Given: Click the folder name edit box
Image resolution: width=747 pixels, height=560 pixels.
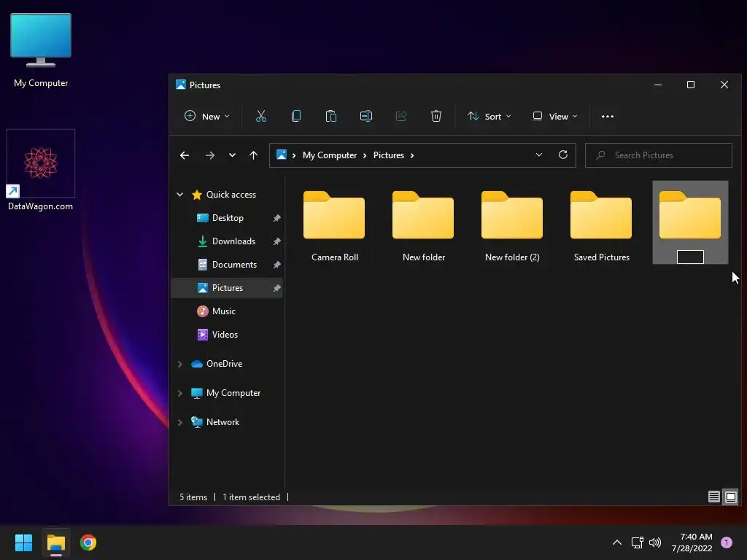Looking at the screenshot, I should [690, 257].
